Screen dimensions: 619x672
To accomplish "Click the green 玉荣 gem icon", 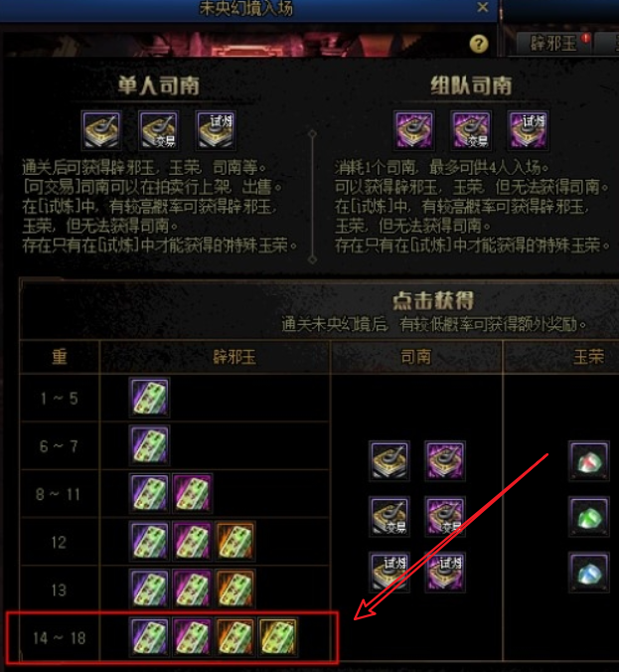I will [589, 517].
